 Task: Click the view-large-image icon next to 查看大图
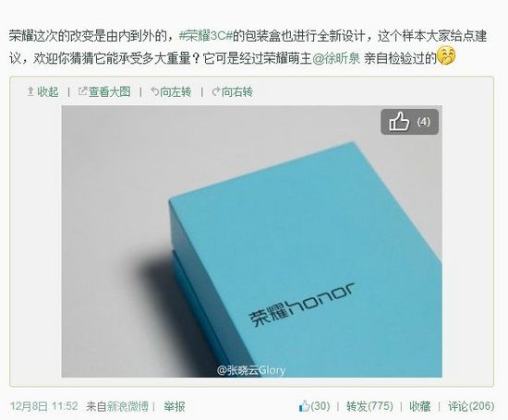[82, 91]
